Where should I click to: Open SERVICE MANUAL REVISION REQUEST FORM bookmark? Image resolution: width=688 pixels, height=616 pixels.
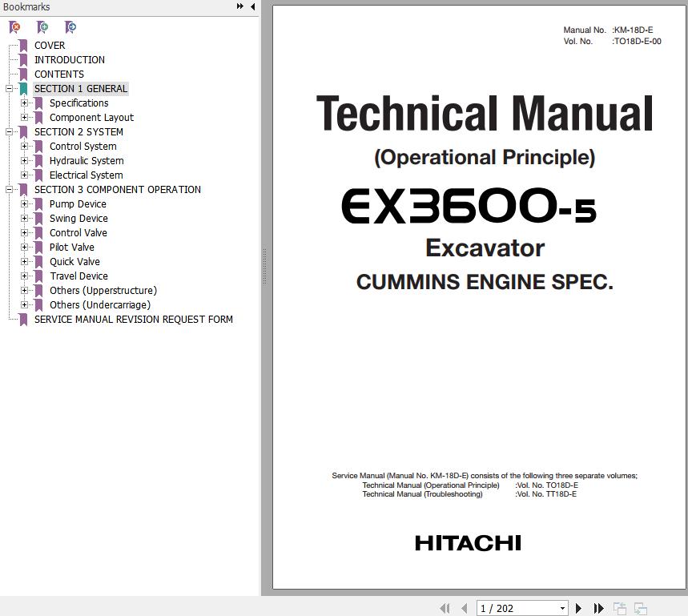(x=133, y=320)
